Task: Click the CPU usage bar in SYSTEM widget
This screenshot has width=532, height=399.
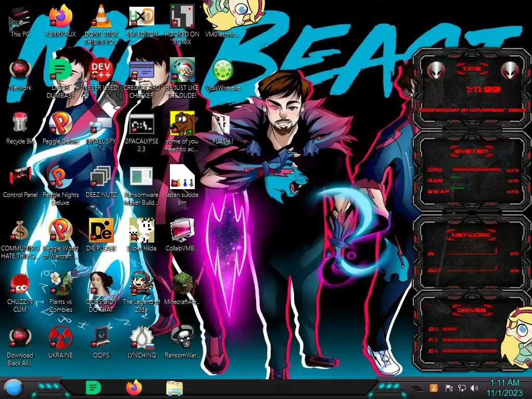Action: tap(476, 170)
